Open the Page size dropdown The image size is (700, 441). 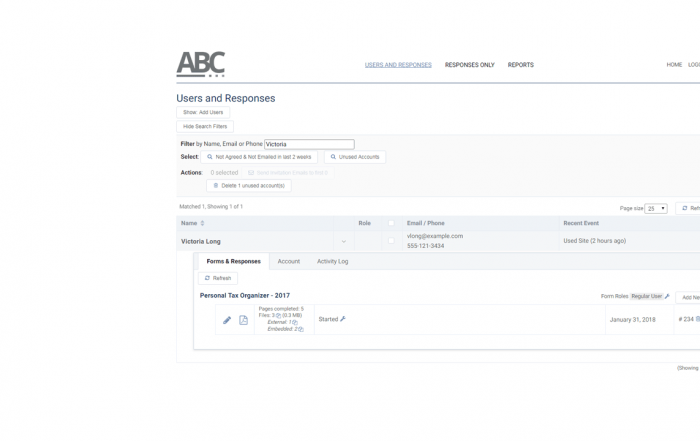coord(656,209)
